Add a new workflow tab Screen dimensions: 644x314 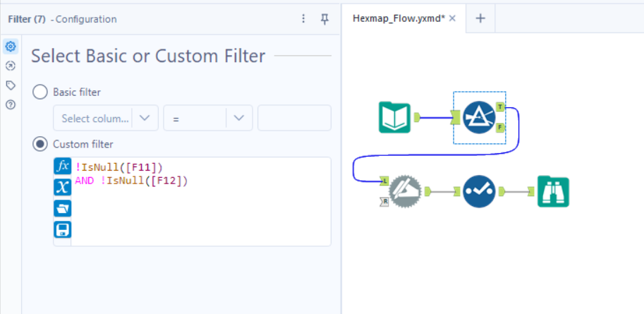click(480, 18)
